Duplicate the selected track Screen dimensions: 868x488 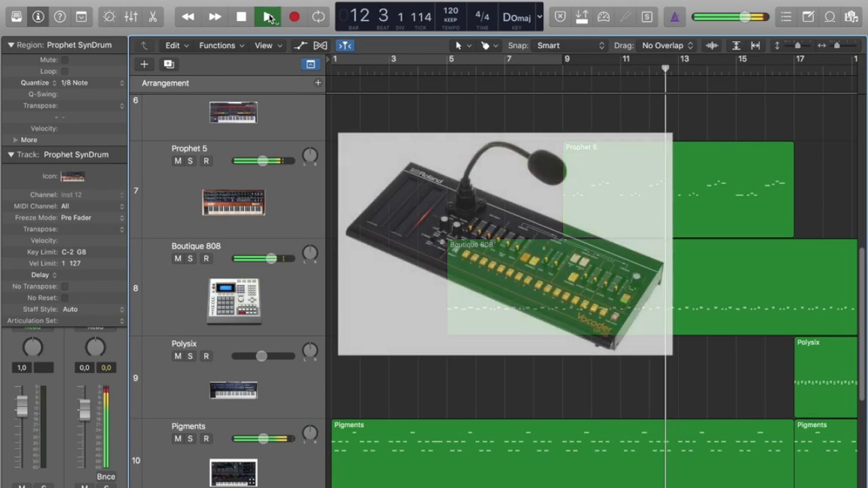point(169,64)
